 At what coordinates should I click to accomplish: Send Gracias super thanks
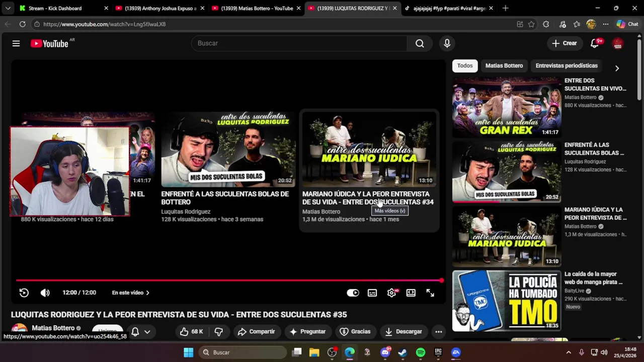click(355, 332)
